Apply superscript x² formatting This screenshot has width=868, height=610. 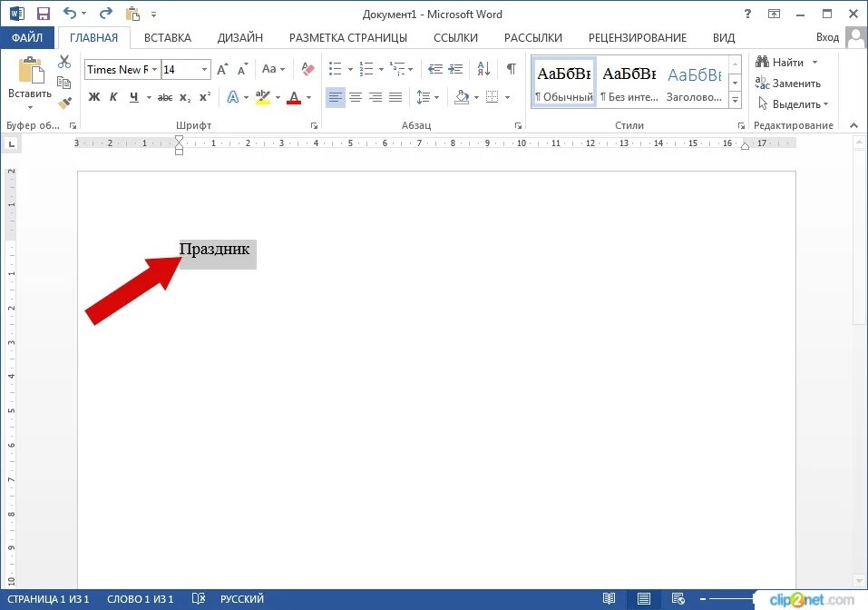(x=205, y=97)
